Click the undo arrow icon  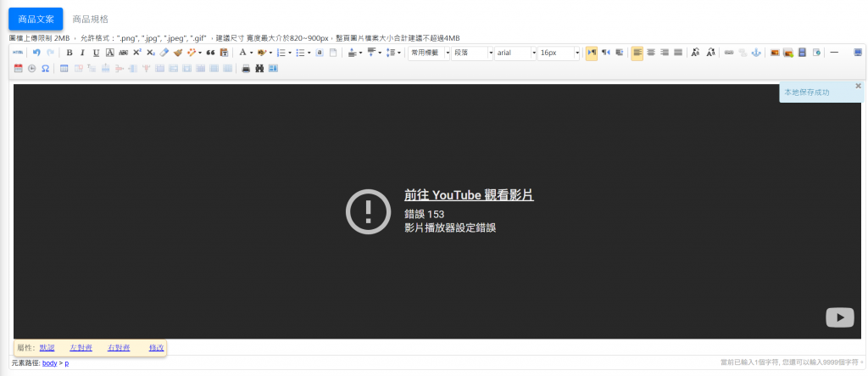coord(36,53)
